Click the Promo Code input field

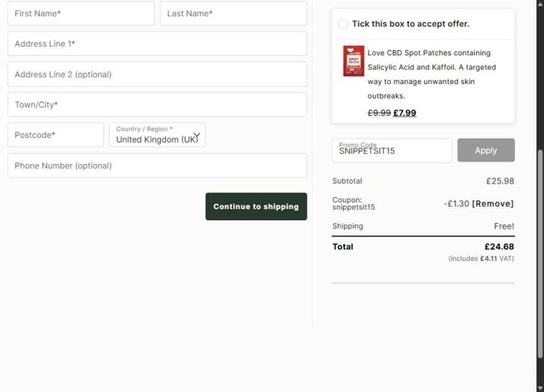click(x=392, y=151)
